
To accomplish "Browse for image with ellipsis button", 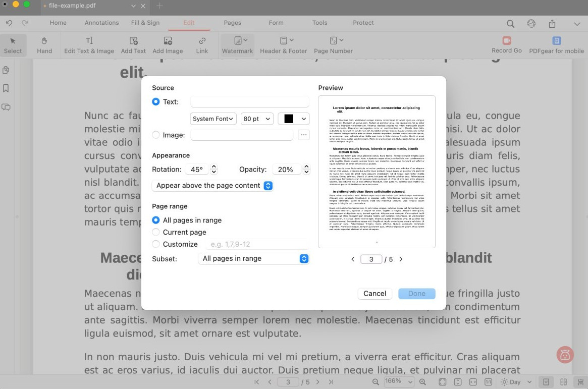I will [x=303, y=135].
